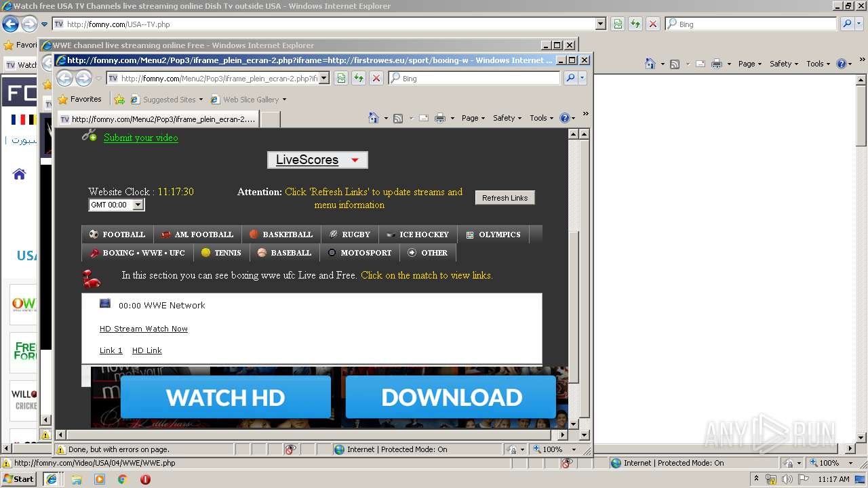
Task: Click 00:00 WWE Network match entry
Action: pyautogui.click(x=161, y=306)
